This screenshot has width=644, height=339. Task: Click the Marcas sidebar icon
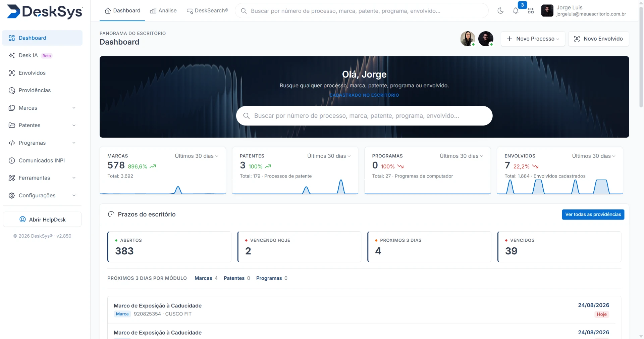(x=12, y=108)
